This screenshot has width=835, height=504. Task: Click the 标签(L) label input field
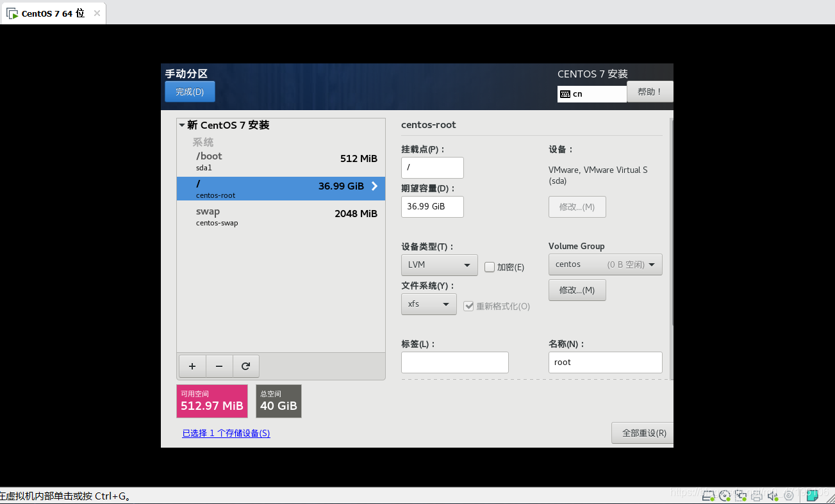coord(455,362)
